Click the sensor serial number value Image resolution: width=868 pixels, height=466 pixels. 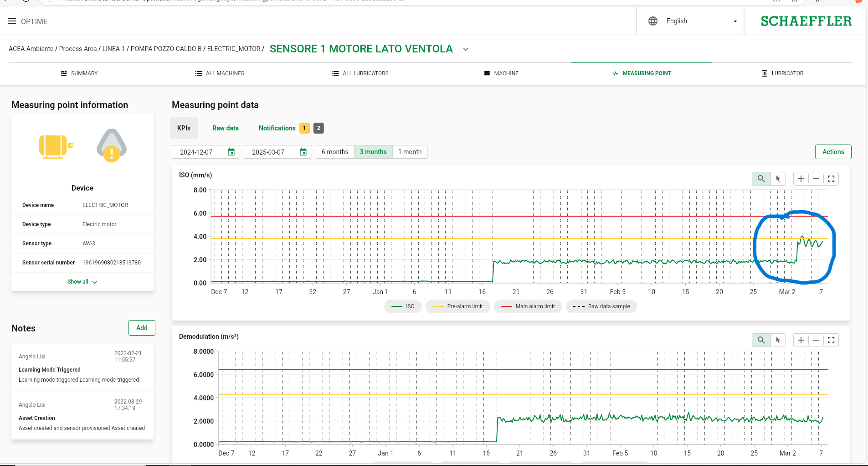point(112,263)
